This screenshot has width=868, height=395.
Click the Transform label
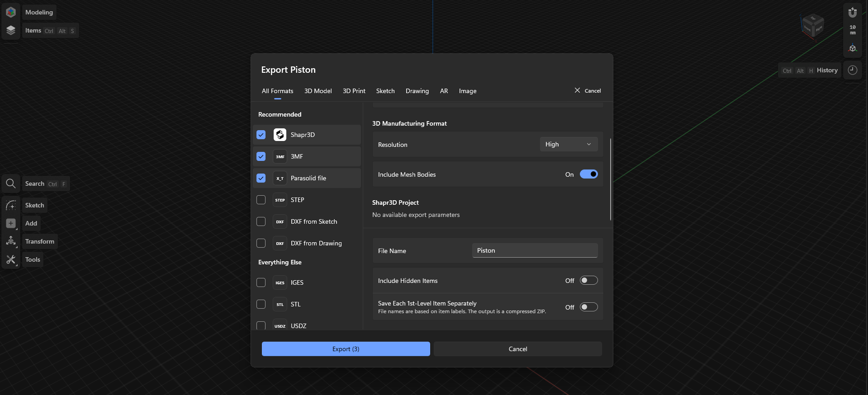click(40, 241)
